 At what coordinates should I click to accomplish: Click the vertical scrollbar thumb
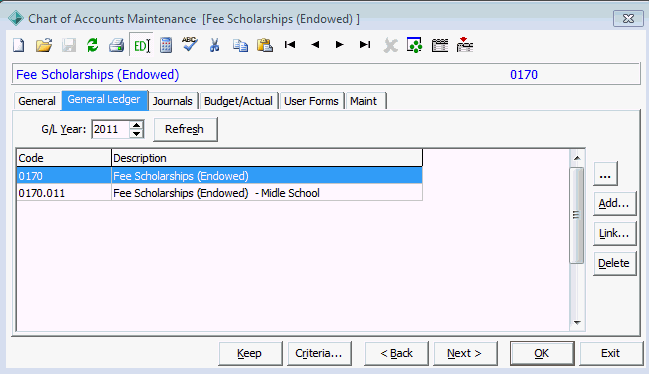(577, 215)
